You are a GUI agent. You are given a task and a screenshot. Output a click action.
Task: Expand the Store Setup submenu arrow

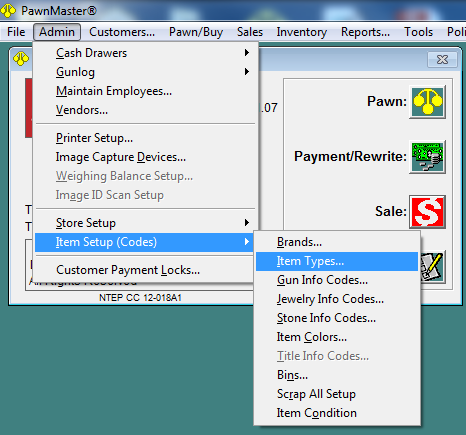[x=247, y=223]
